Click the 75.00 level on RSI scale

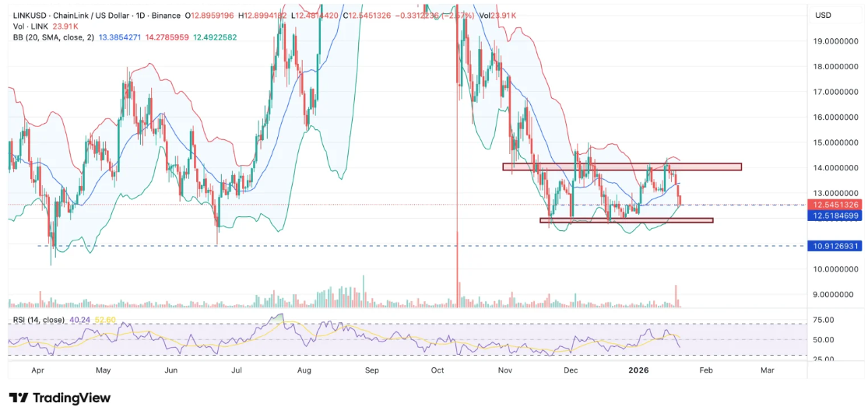tap(824, 320)
